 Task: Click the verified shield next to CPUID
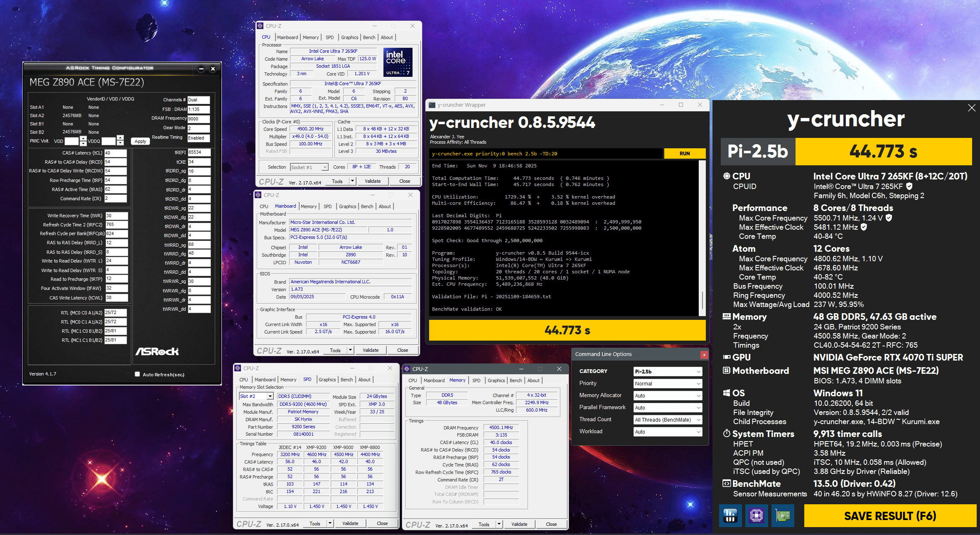(x=909, y=186)
